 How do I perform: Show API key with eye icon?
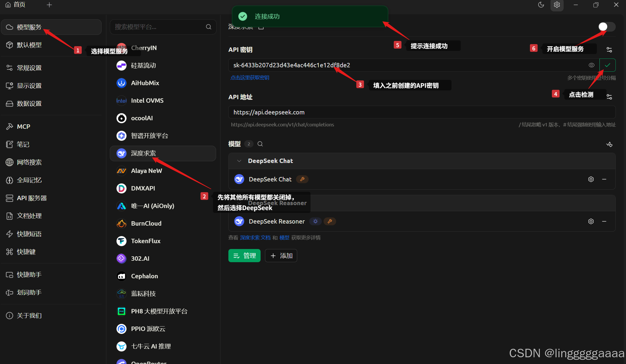(x=591, y=65)
